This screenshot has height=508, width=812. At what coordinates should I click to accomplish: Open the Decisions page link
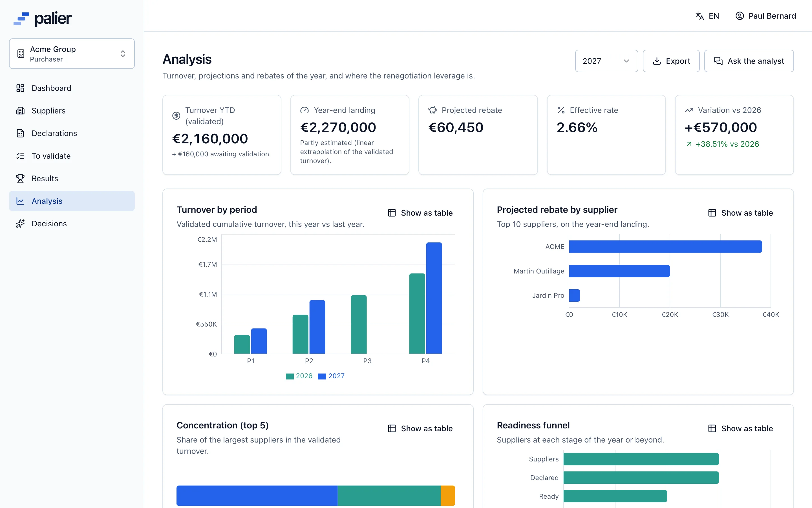pos(72,224)
